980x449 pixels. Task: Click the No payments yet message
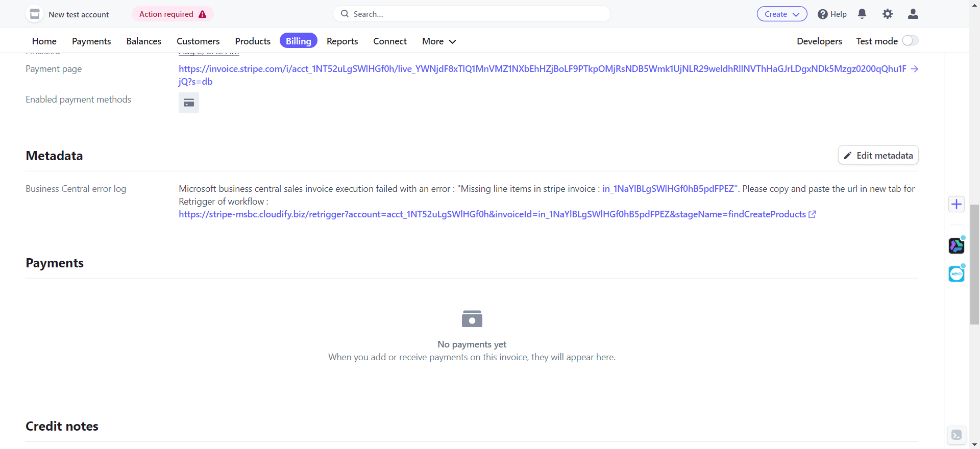tap(472, 344)
